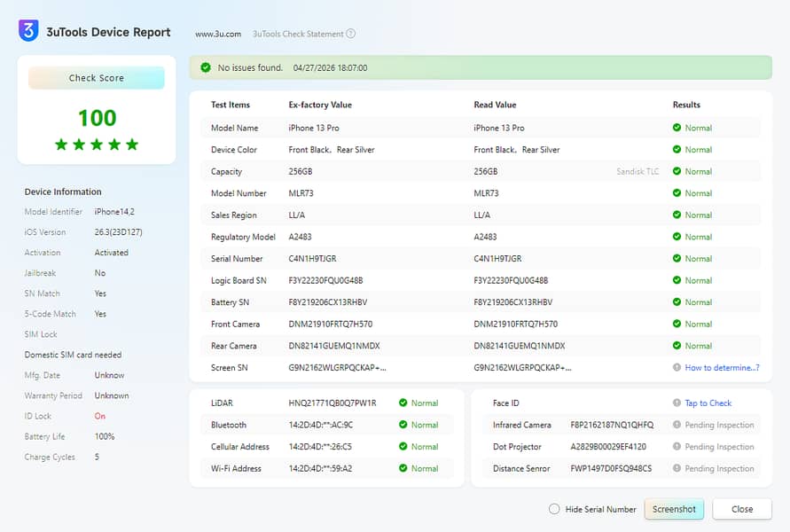Click the 3uTools logo icon

click(x=28, y=30)
